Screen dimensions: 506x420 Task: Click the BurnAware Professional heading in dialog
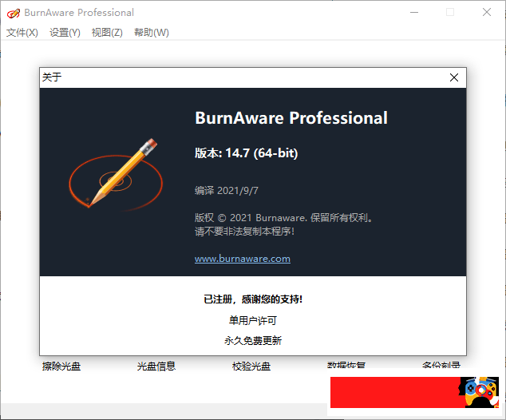291,118
